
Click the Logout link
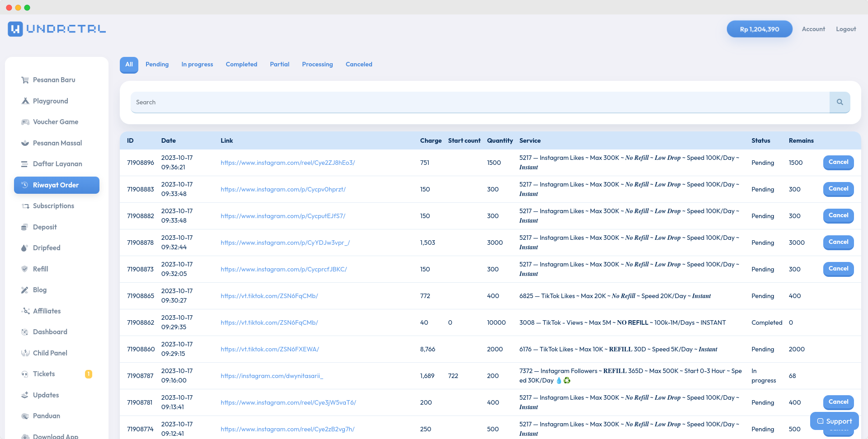pos(846,28)
